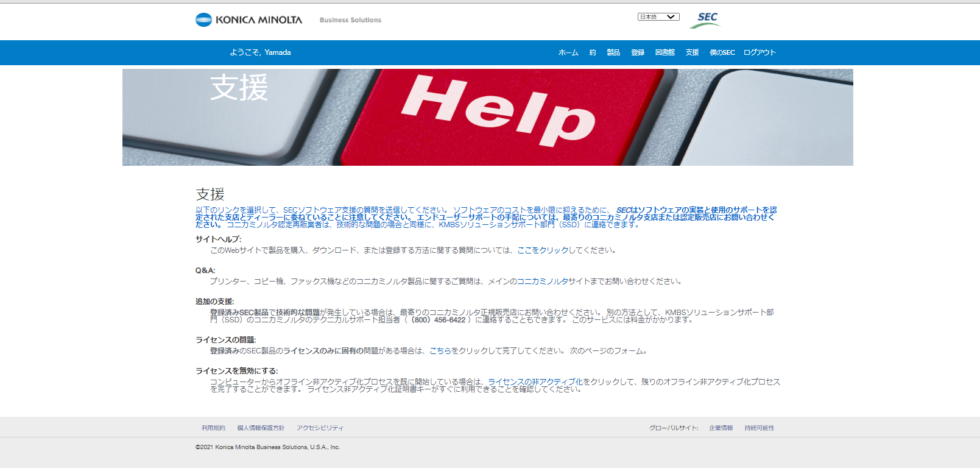Open the 図書館 menu item
This screenshot has width=980, height=468.
click(665, 52)
